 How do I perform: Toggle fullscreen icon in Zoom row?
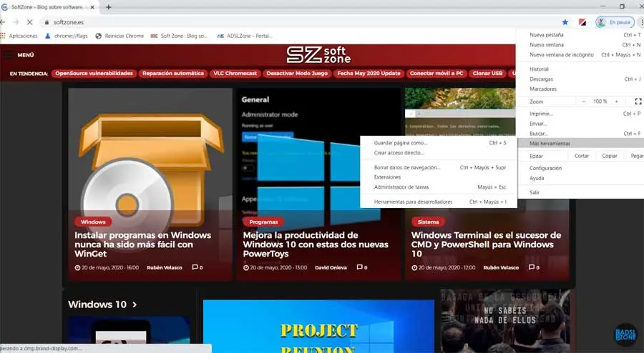pos(638,101)
